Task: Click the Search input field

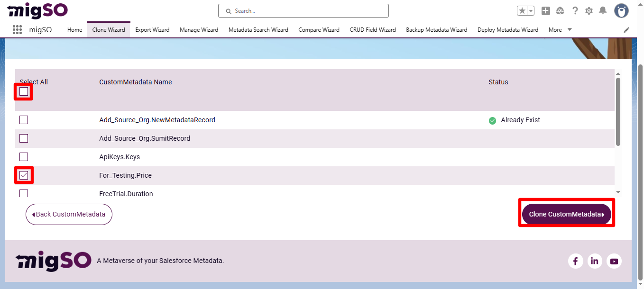Action: 304,10
